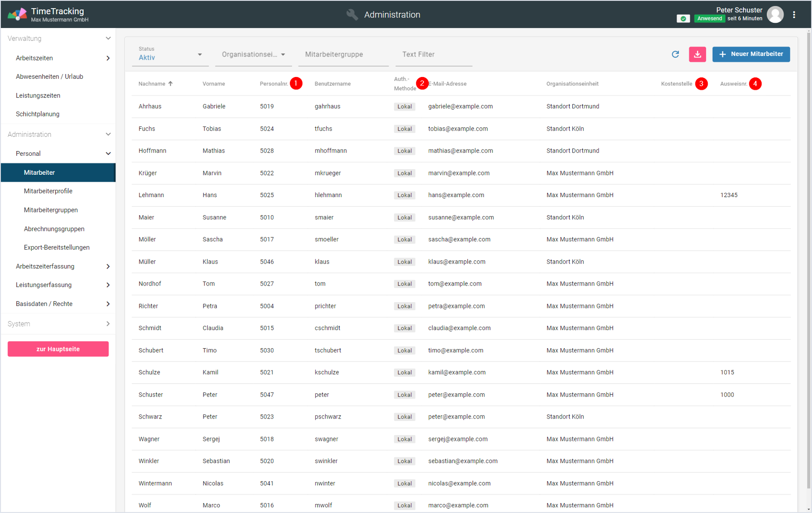Open the Status Aktiv dropdown
Image resolution: width=812 pixels, height=513 pixels.
tap(170, 55)
